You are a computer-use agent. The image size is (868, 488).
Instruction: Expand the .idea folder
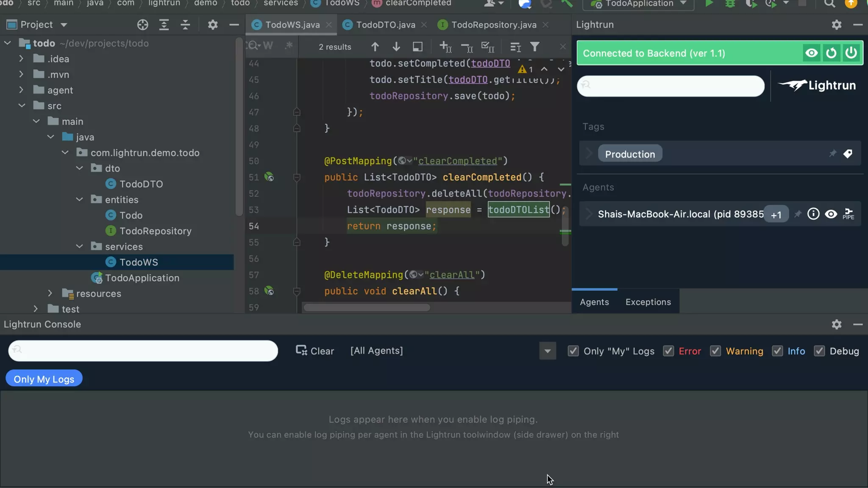coord(21,59)
